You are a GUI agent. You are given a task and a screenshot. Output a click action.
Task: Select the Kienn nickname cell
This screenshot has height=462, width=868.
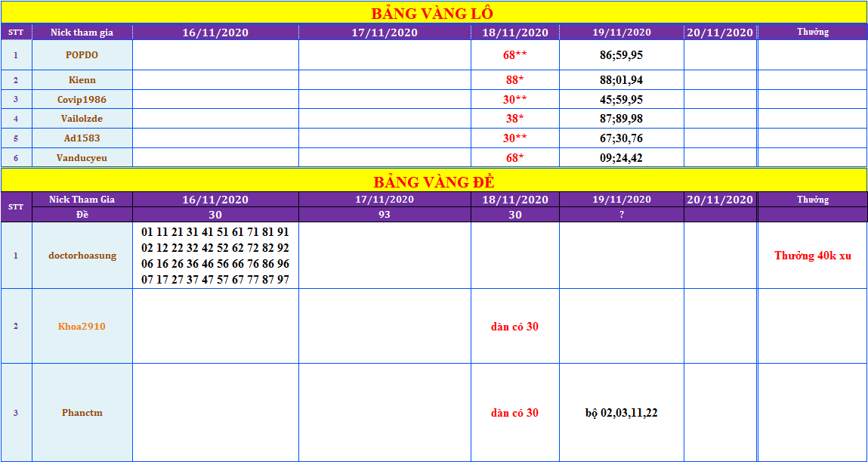click(82, 80)
